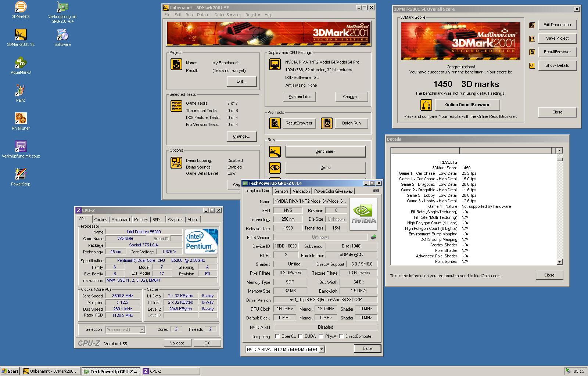Click the GPU-Z screenshot camera icon
Screen dimensions: 588x376
pos(376,191)
